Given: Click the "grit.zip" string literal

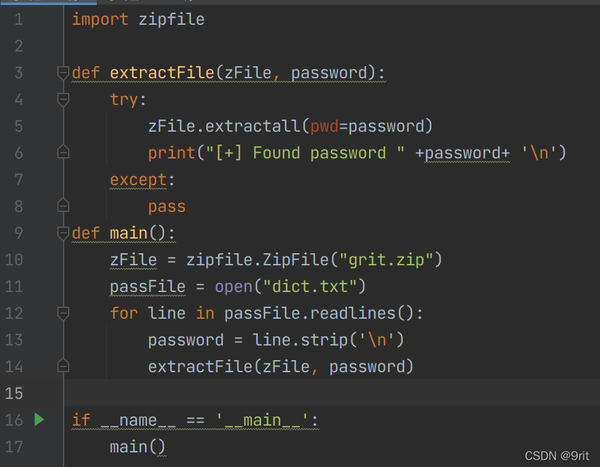Looking at the screenshot, I should [x=386, y=260].
